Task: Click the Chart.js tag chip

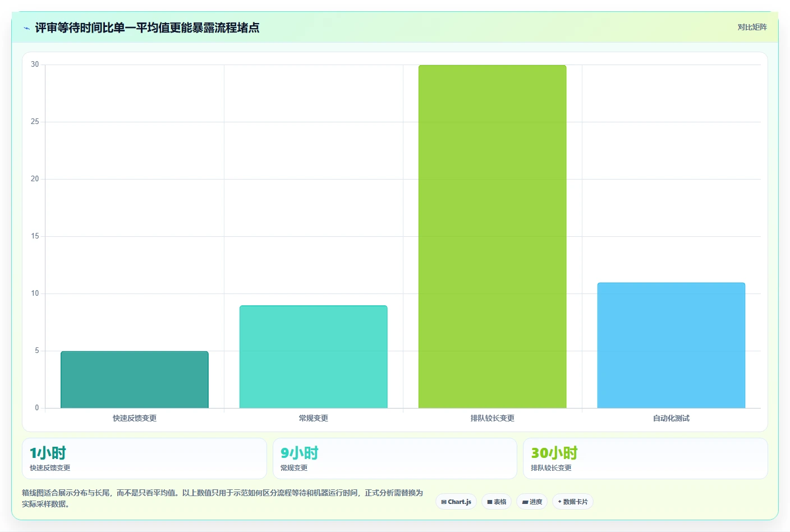Action: [456, 502]
